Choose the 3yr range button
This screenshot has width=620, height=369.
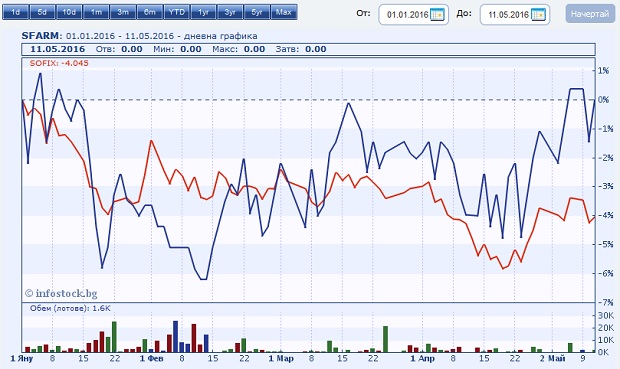click(231, 12)
